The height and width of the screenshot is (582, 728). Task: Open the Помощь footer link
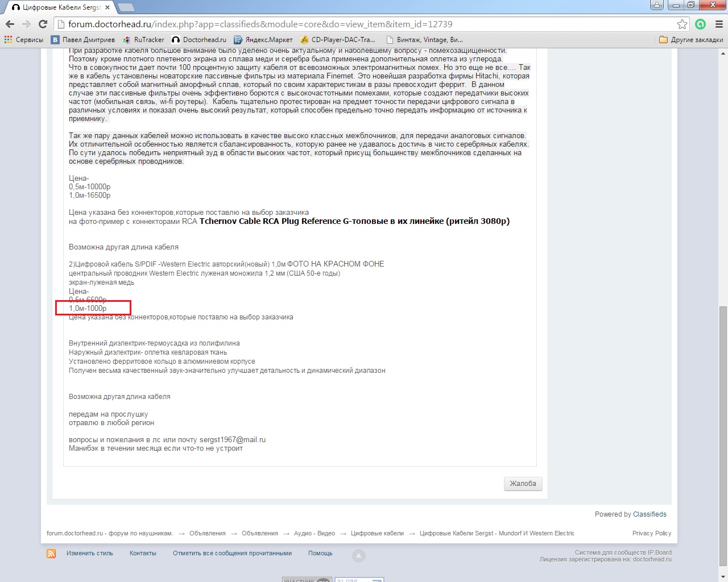click(320, 553)
